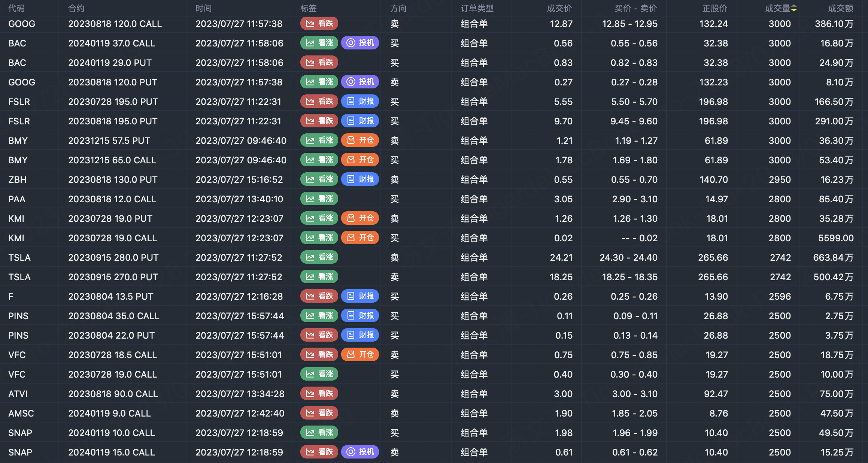Select the 开仓 tag on VFC 18.5 CALL row
Viewport: 868px width, 463px height.
pos(360,355)
